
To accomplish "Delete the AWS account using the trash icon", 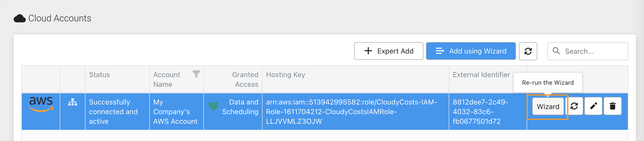I will 612,106.
